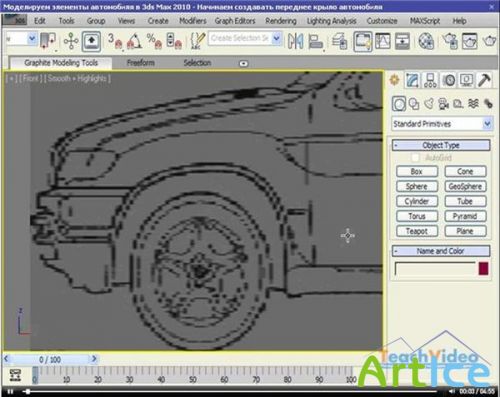The height and width of the screenshot is (397, 500).
Task: Select the Helpers category icon
Action: (458, 104)
